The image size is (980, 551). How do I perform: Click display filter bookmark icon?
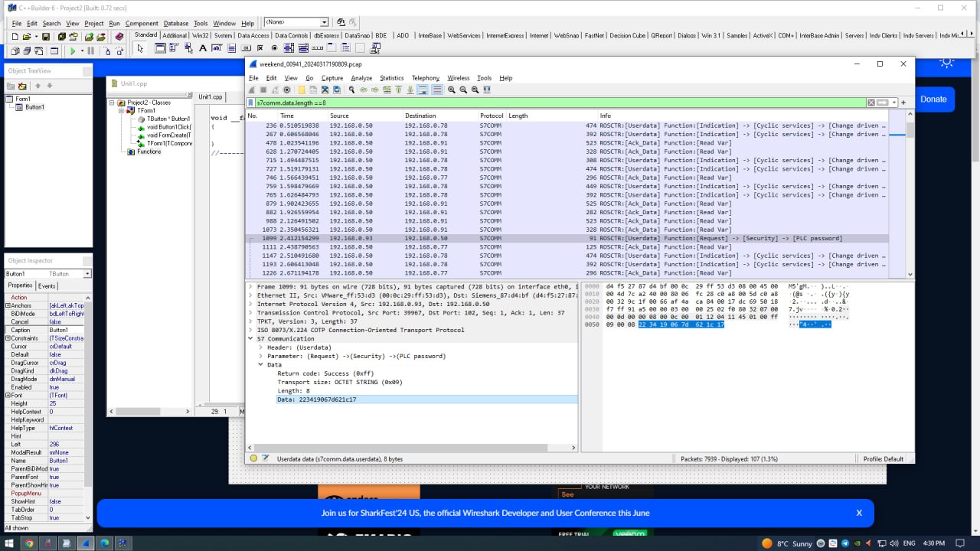(251, 103)
